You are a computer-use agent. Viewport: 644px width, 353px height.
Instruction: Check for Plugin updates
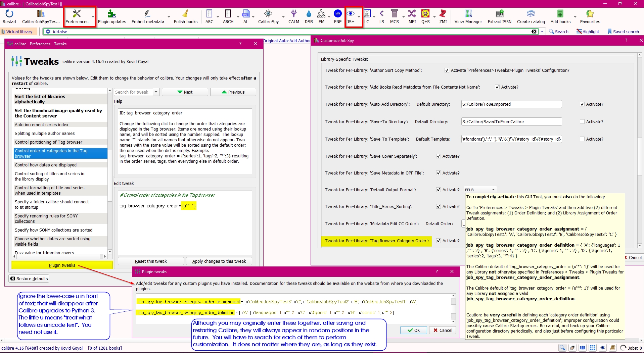coord(112,17)
